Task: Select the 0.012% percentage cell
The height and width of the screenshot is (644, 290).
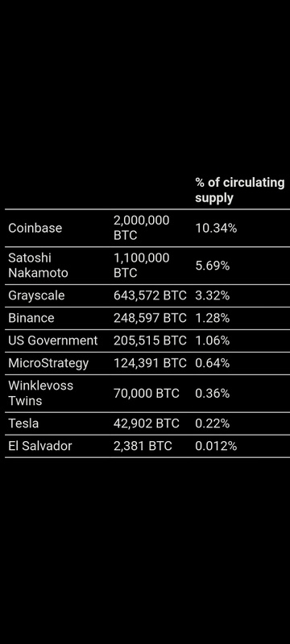Action: [216, 446]
